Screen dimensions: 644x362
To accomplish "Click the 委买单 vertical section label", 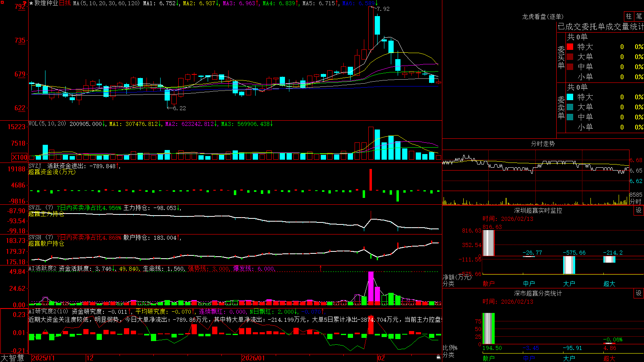I will (561, 57).
